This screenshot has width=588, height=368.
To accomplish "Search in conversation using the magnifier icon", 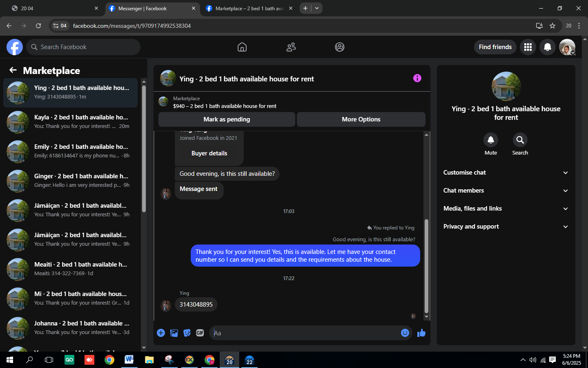I will tap(520, 140).
